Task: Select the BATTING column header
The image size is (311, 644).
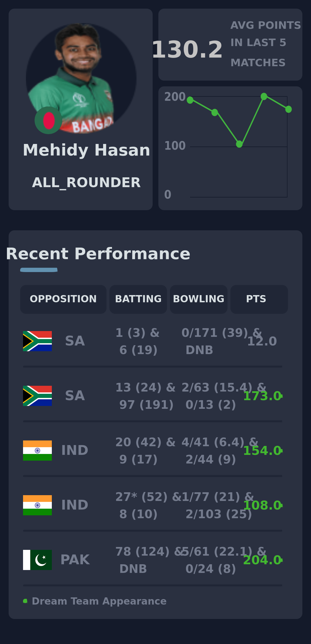Action: (x=138, y=299)
